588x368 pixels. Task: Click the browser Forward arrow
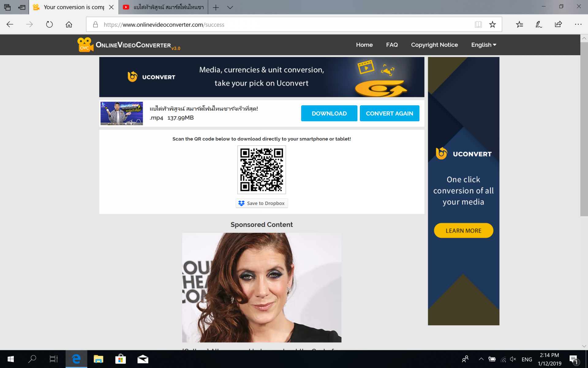(x=29, y=25)
